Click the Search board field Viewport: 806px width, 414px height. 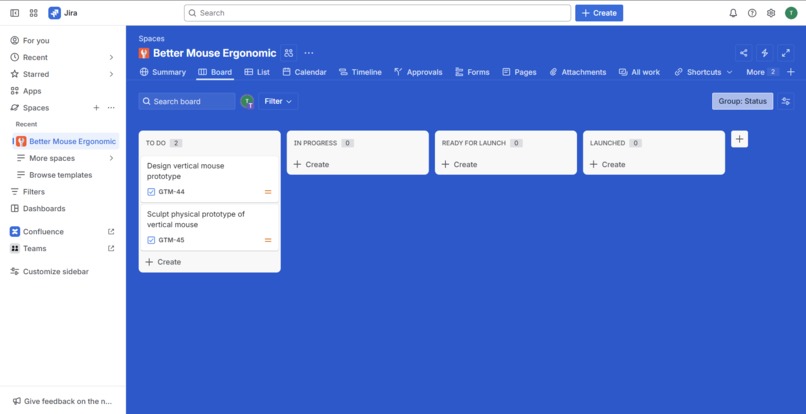tap(187, 101)
